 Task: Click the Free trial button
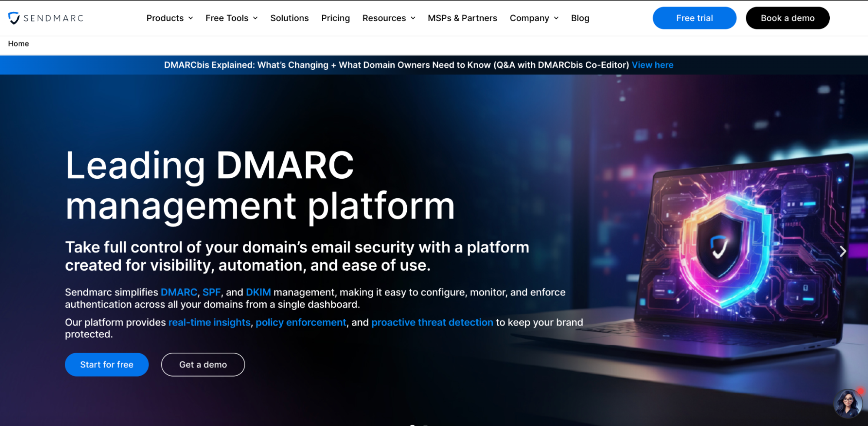point(694,18)
